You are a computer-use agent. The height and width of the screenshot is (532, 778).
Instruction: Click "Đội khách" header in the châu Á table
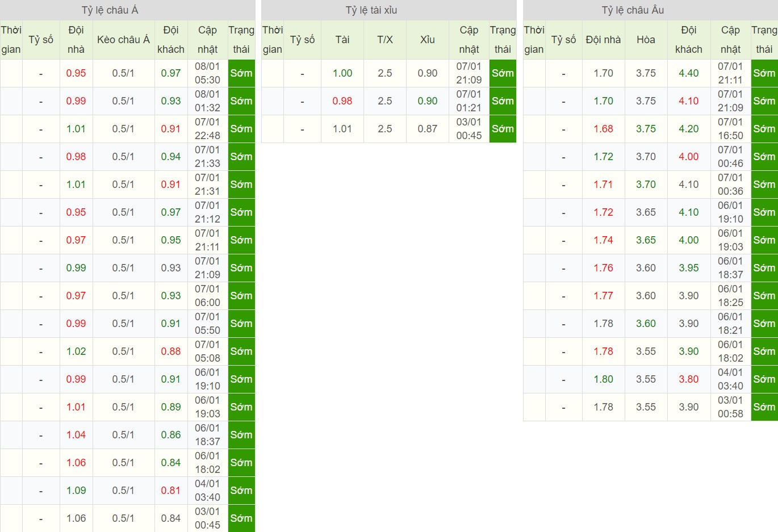point(171,40)
